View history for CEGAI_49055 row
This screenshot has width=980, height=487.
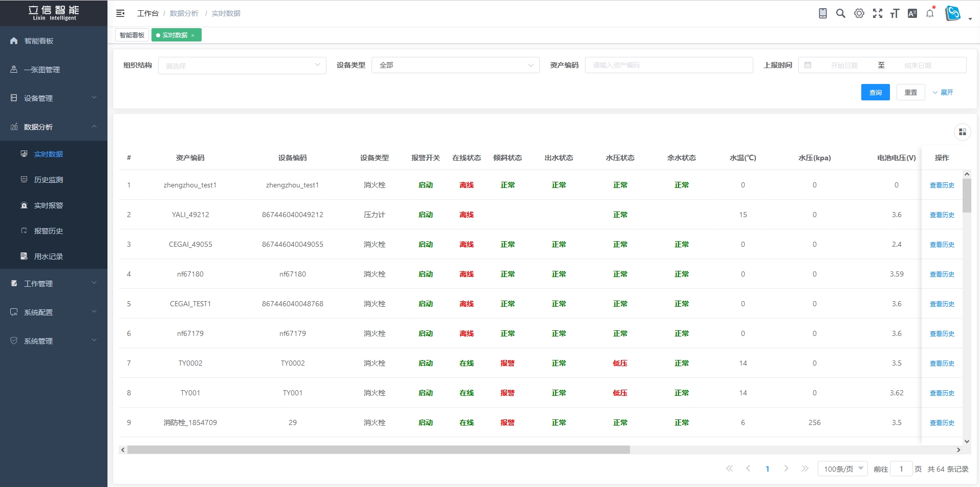pos(942,245)
